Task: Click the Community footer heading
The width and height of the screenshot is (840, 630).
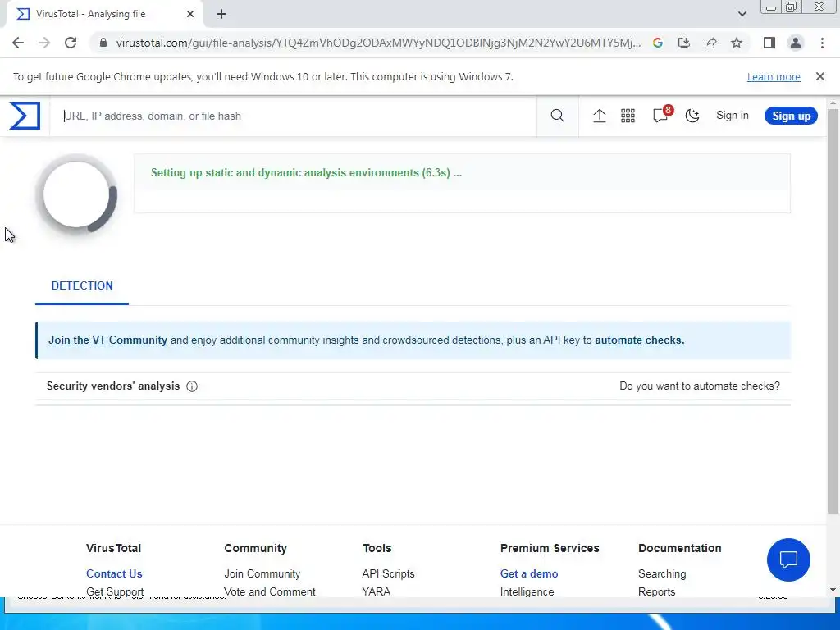Action: [x=256, y=548]
